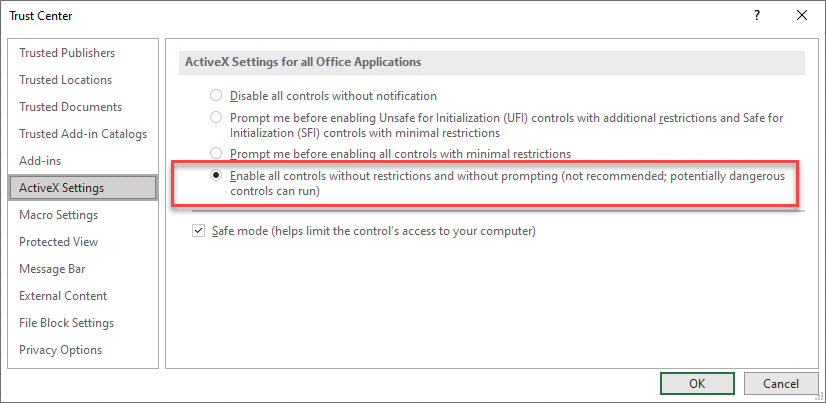Screen dimensions: 826x403
Task: Open the Message Bar section
Action: pyautogui.click(x=52, y=269)
